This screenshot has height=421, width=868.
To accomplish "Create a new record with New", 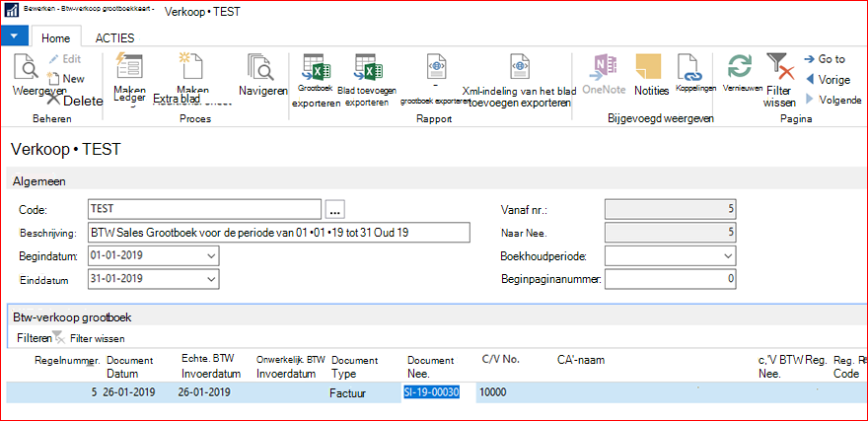I will point(66,79).
